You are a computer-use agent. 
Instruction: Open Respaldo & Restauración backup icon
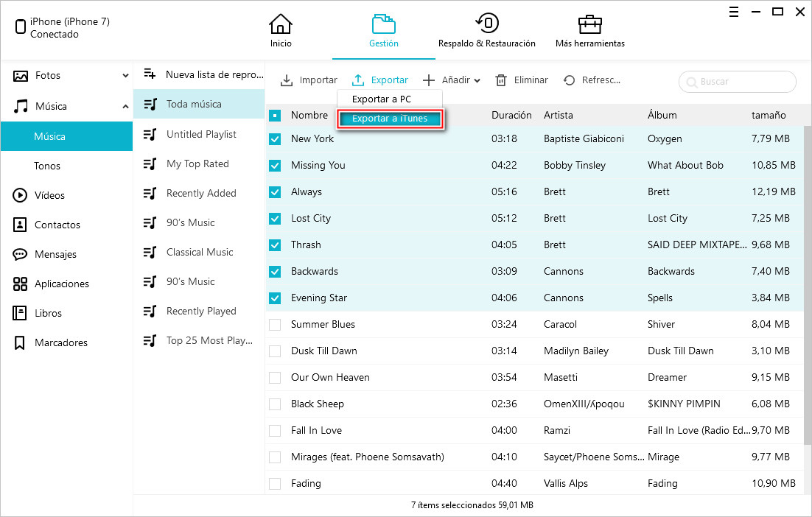(x=487, y=23)
